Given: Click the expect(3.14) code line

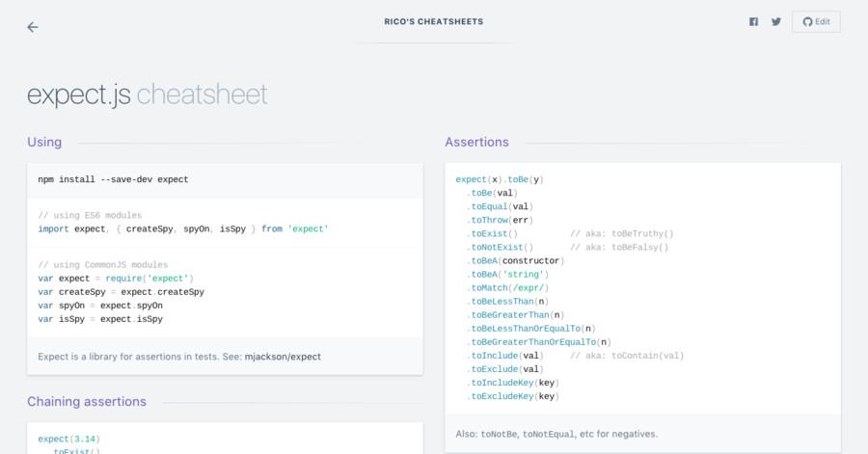Looking at the screenshot, I should pos(69,440).
